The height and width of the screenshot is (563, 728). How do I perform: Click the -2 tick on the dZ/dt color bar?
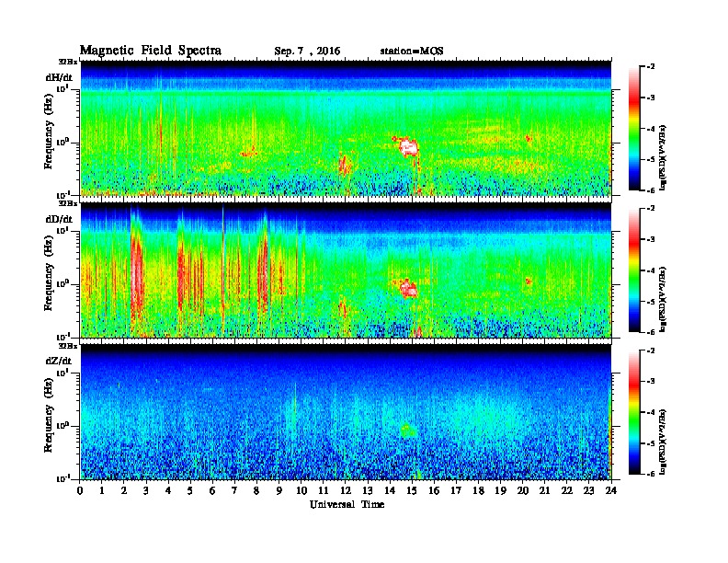coord(651,350)
